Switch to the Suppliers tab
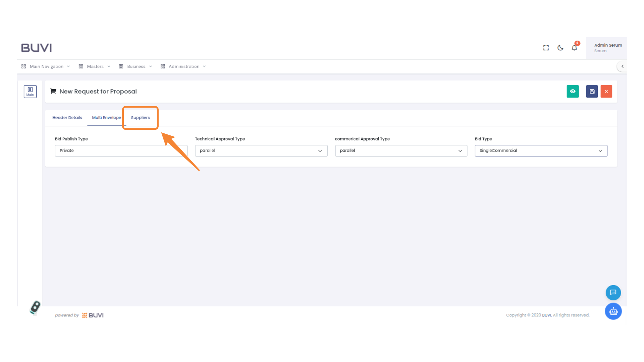644x362 pixels. pyautogui.click(x=140, y=118)
